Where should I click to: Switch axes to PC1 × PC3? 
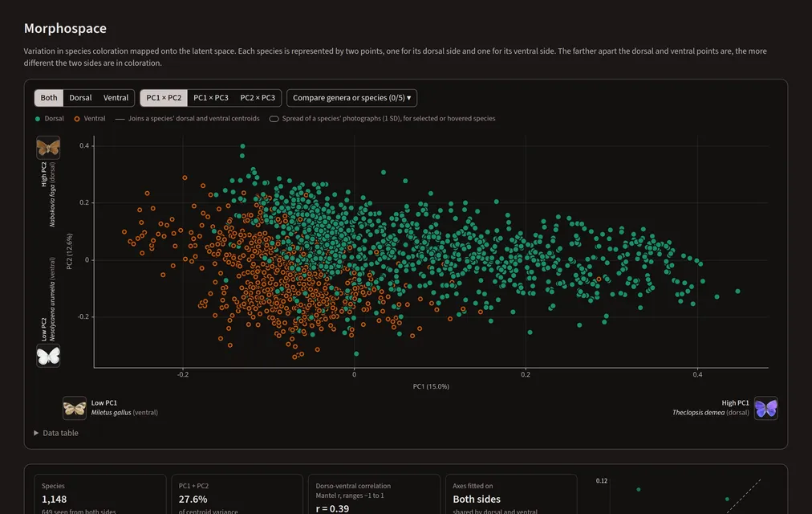tap(211, 98)
